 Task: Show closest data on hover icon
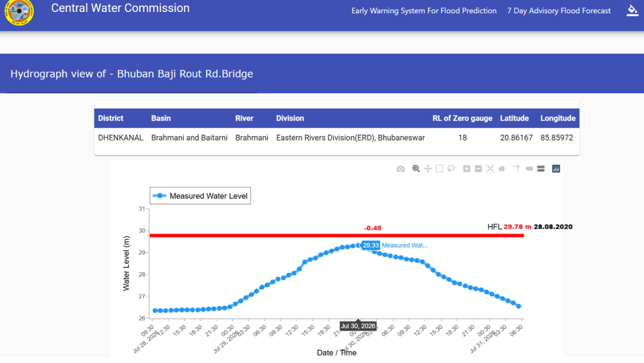[x=529, y=169]
